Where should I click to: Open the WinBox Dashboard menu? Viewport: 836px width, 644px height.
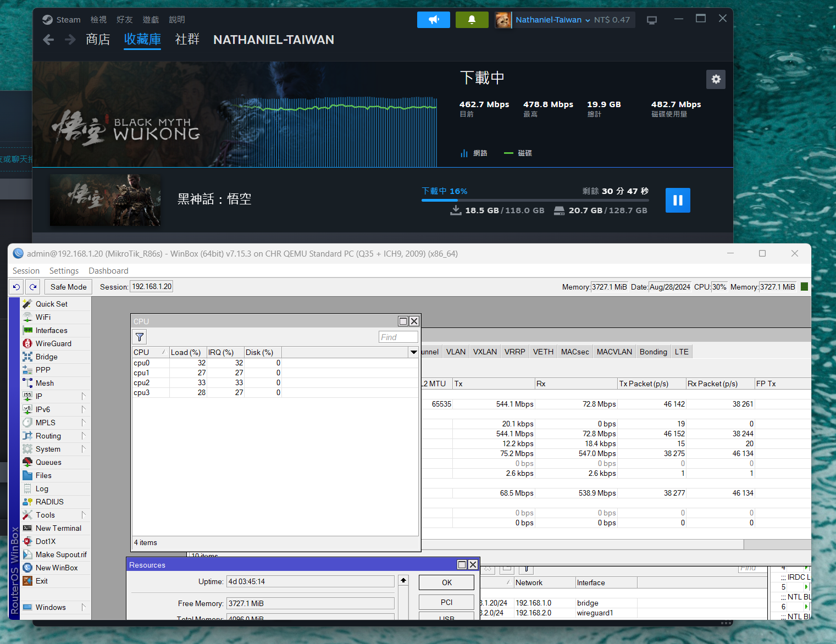click(x=108, y=271)
